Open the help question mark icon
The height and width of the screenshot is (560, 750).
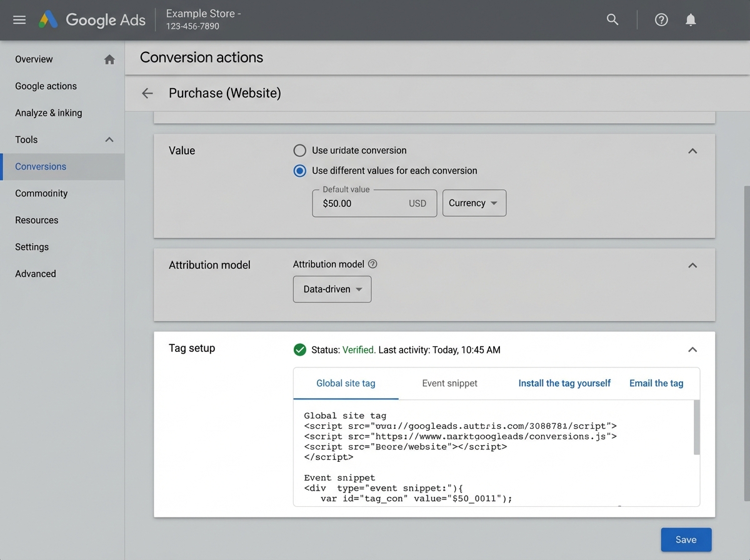coord(661,19)
